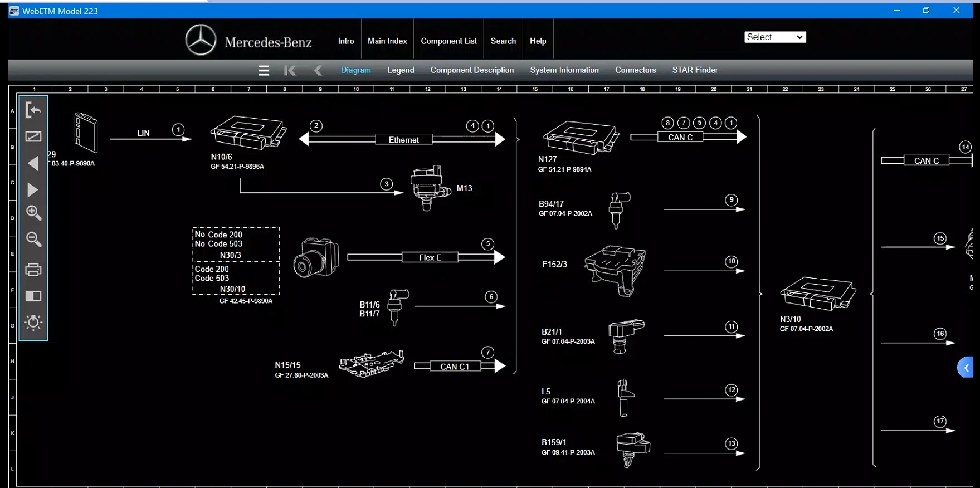
Task: Click the exit icon in the sidebar
Action: (33, 110)
